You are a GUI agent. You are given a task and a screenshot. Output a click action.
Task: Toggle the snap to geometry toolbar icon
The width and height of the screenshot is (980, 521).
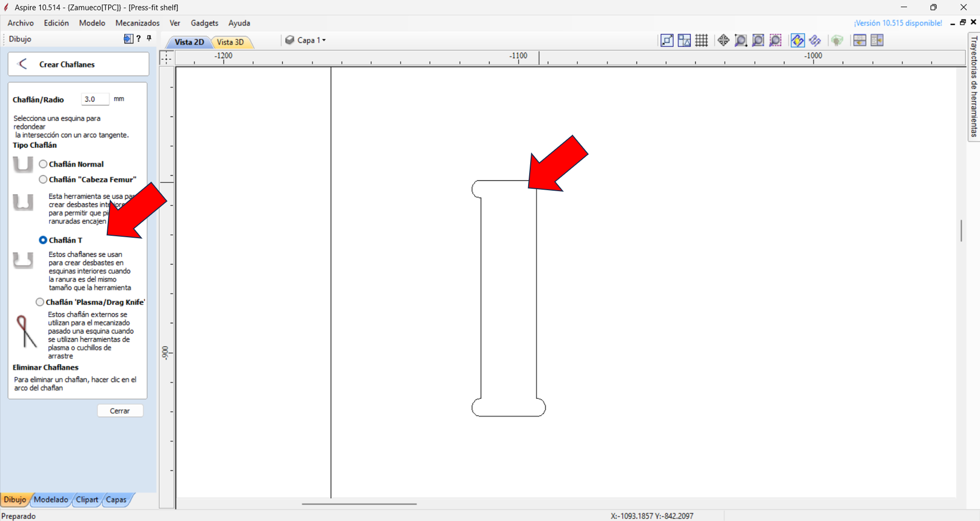(667, 40)
